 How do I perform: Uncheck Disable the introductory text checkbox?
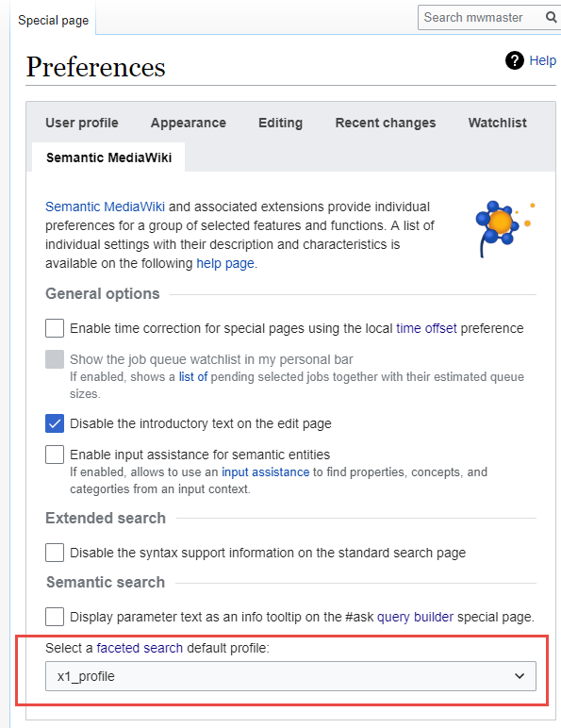pos(55,423)
